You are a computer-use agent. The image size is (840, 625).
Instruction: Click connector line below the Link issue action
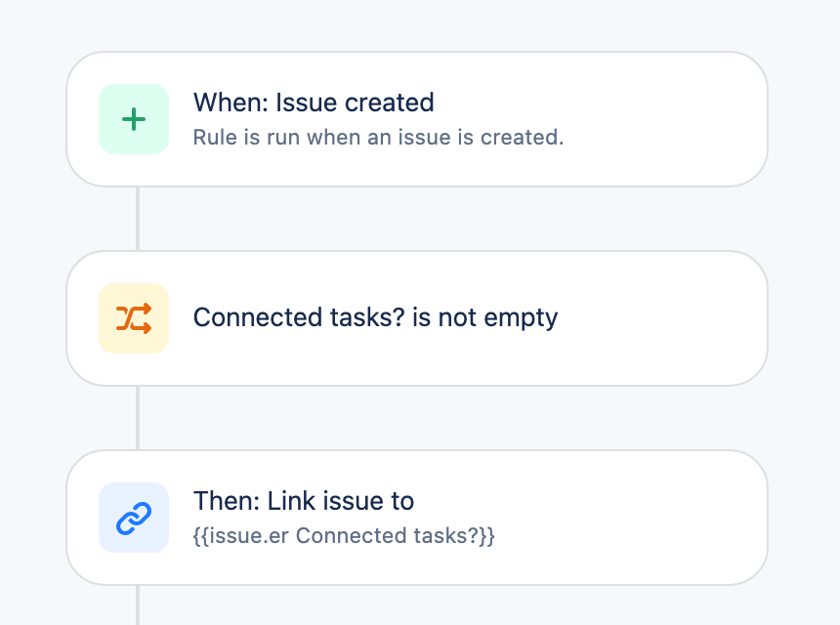point(138,605)
